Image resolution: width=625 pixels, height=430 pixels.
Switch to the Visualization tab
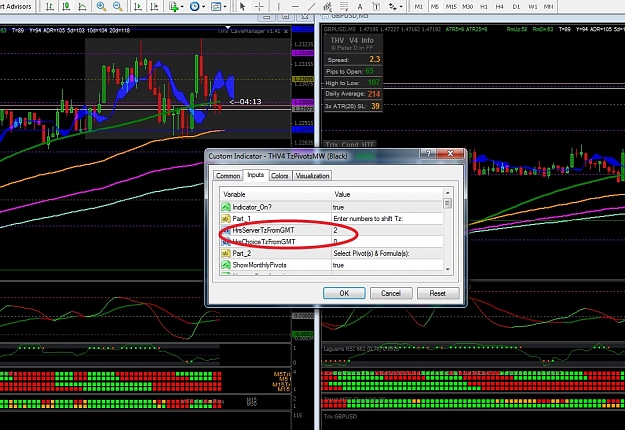(x=312, y=176)
